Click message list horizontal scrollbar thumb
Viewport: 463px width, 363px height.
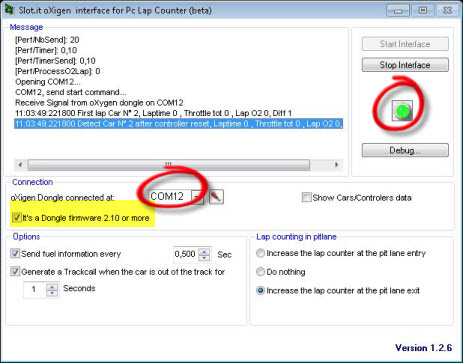pyautogui.click(x=169, y=165)
